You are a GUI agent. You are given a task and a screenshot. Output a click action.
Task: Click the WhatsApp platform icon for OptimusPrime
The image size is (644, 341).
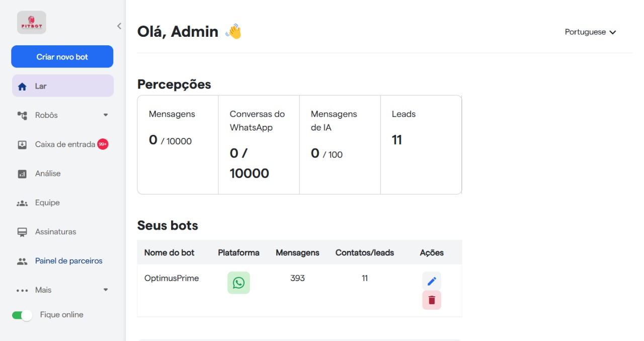point(238,283)
